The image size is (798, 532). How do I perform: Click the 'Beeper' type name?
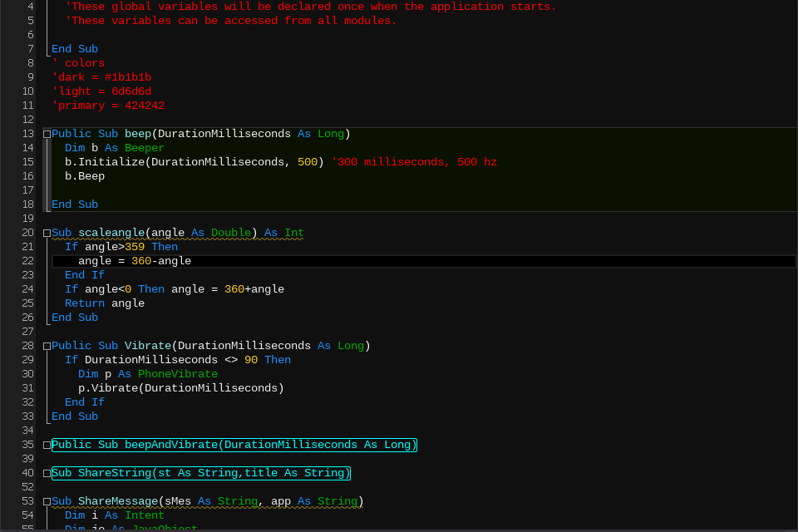click(145, 148)
